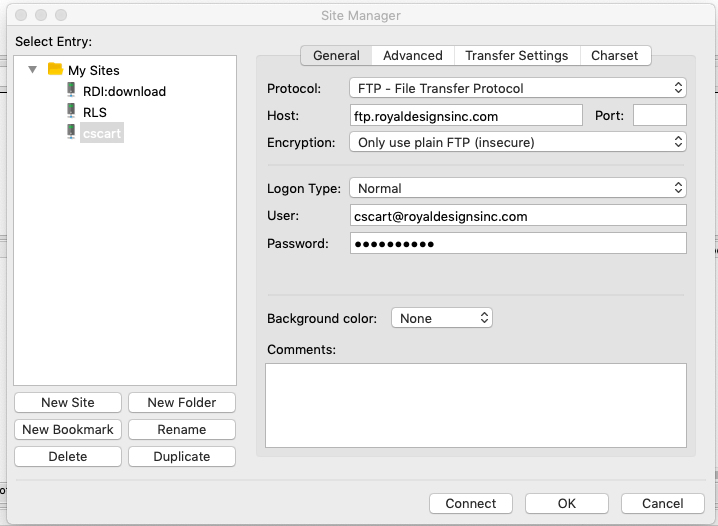Select the RLS site entry
Viewport: 718px width, 526px height.
click(x=95, y=113)
